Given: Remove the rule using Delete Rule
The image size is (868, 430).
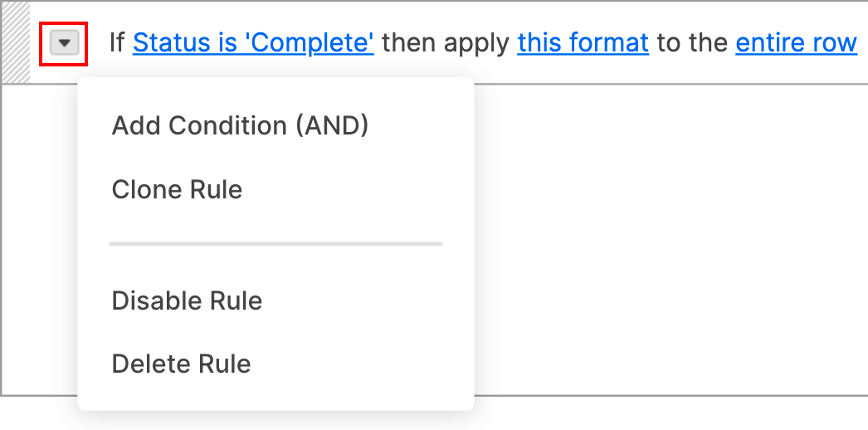Looking at the screenshot, I should click(x=181, y=364).
